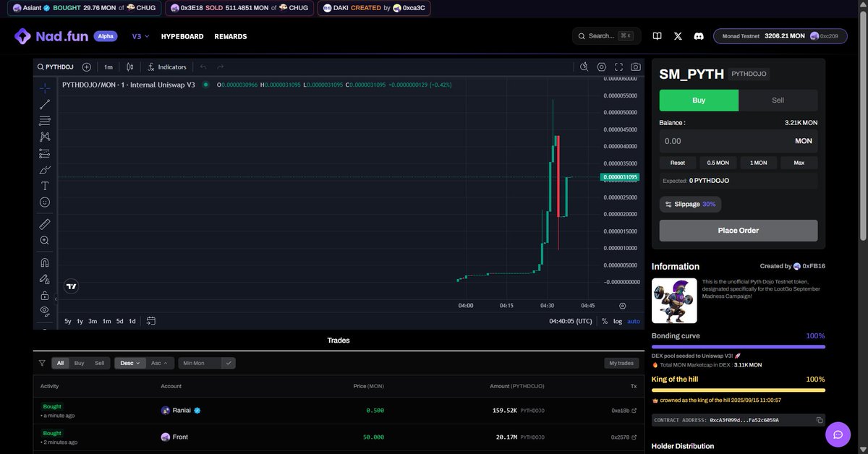Screen dimensions: 868x454
Task: Switch to the Buy tab
Action: (x=699, y=100)
